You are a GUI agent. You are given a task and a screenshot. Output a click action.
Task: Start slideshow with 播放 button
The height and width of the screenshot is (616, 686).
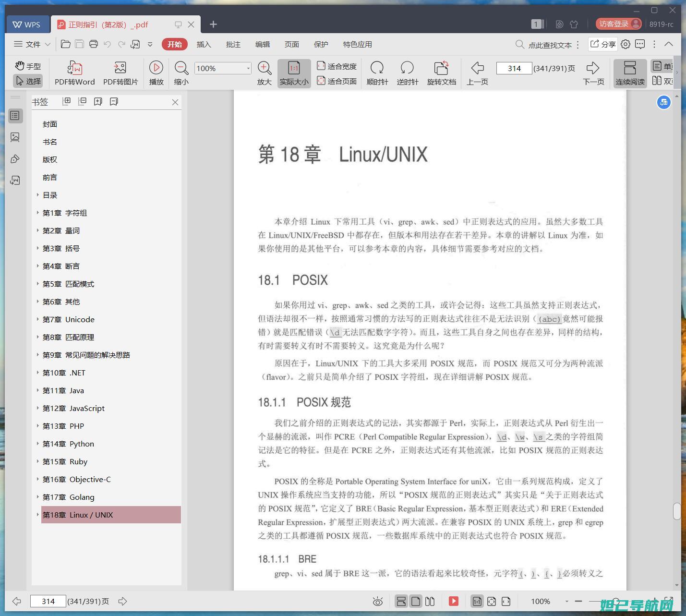[x=156, y=73]
